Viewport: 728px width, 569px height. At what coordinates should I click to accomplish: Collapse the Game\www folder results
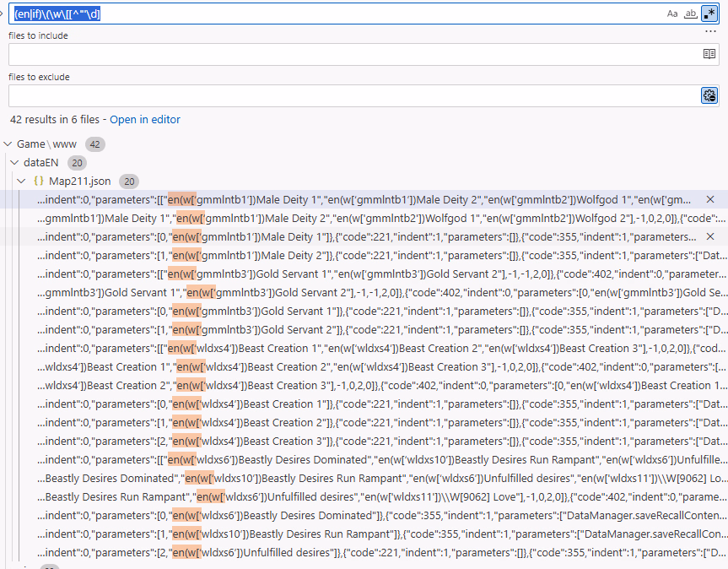click(8, 144)
